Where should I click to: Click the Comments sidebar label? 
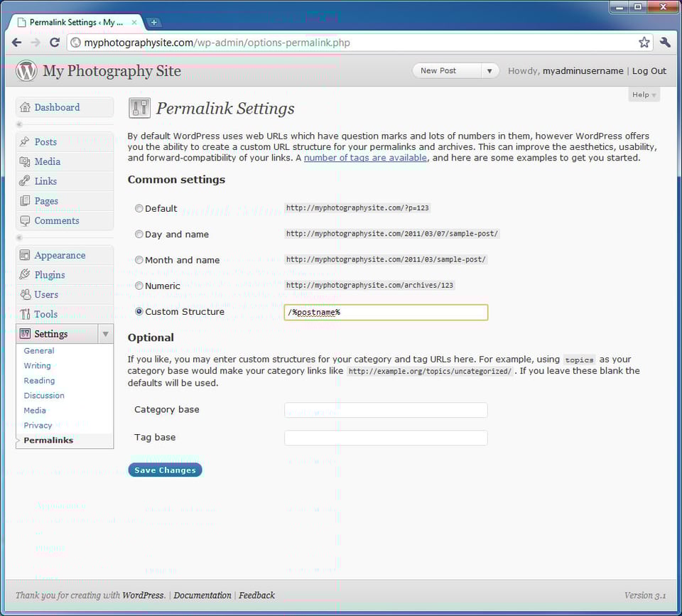pyautogui.click(x=57, y=220)
